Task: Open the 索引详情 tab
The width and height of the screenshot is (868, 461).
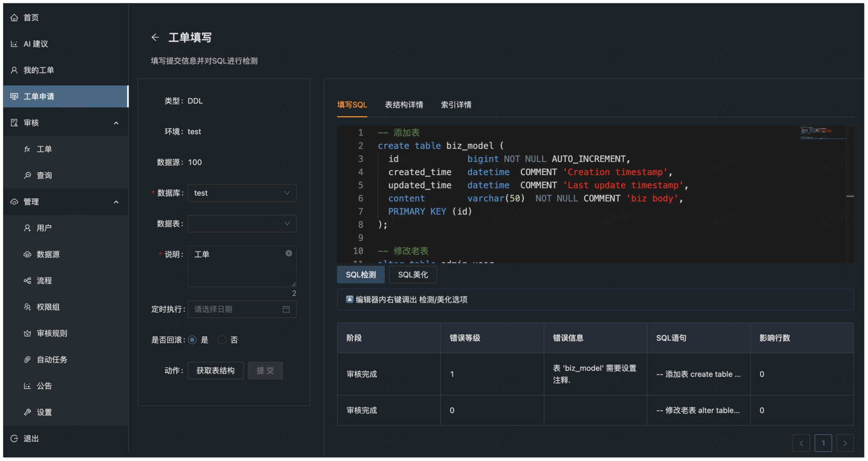Action: [456, 105]
